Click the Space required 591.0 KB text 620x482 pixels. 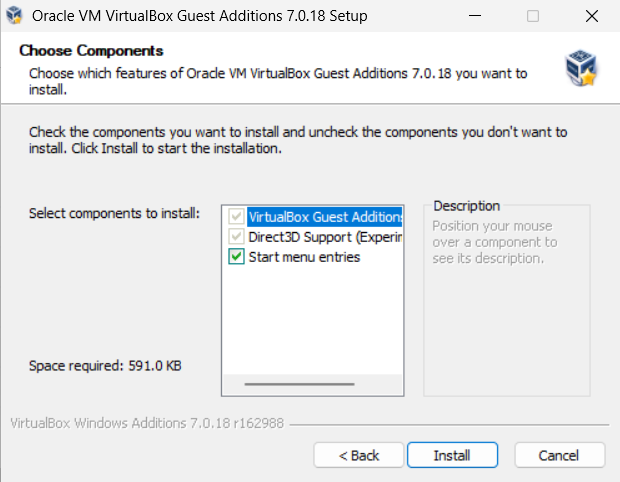coord(105,366)
